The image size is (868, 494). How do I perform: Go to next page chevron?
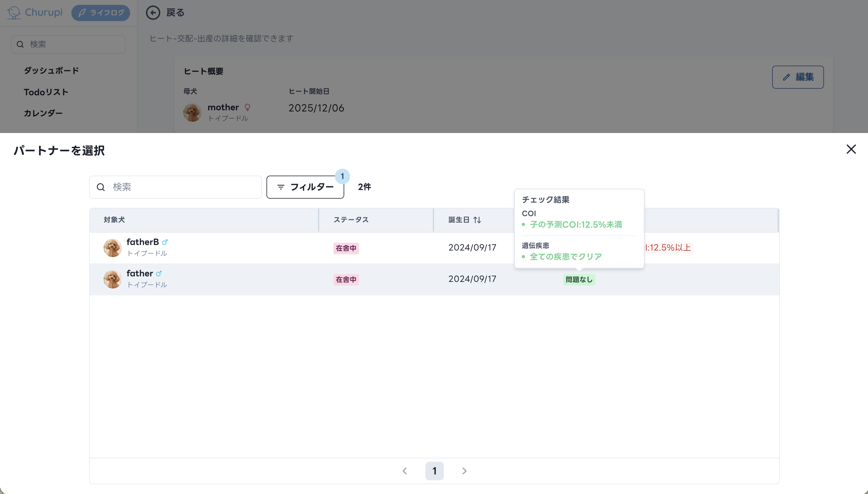tap(464, 471)
